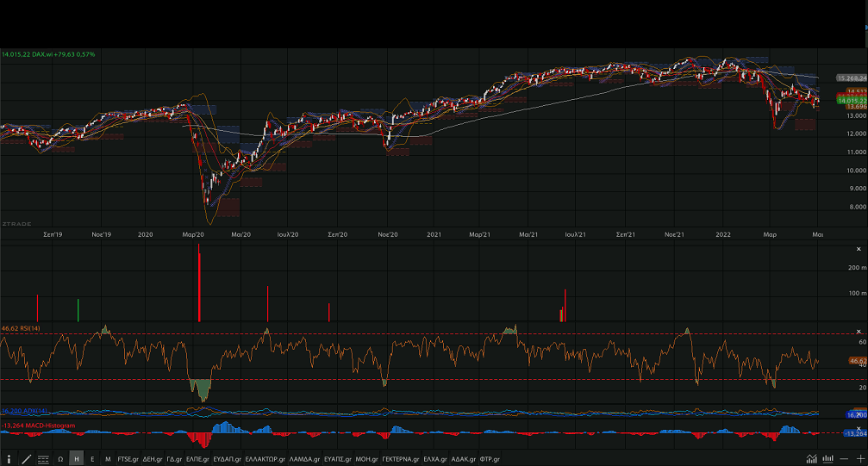Close the MACD-Histogram panel
This screenshot has height=466, width=868.
click(x=859, y=428)
